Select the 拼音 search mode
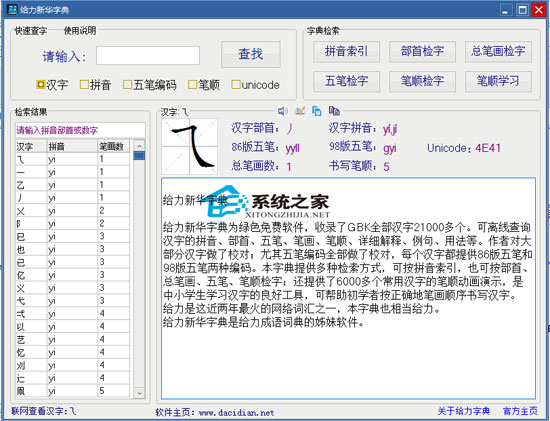The height and width of the screenshot is (421, 550). coord(95,85)
